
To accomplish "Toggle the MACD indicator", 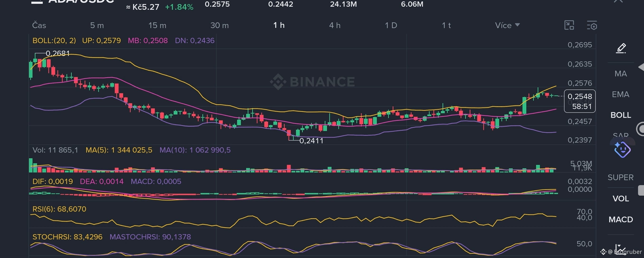I will click(x=620, y=219).
